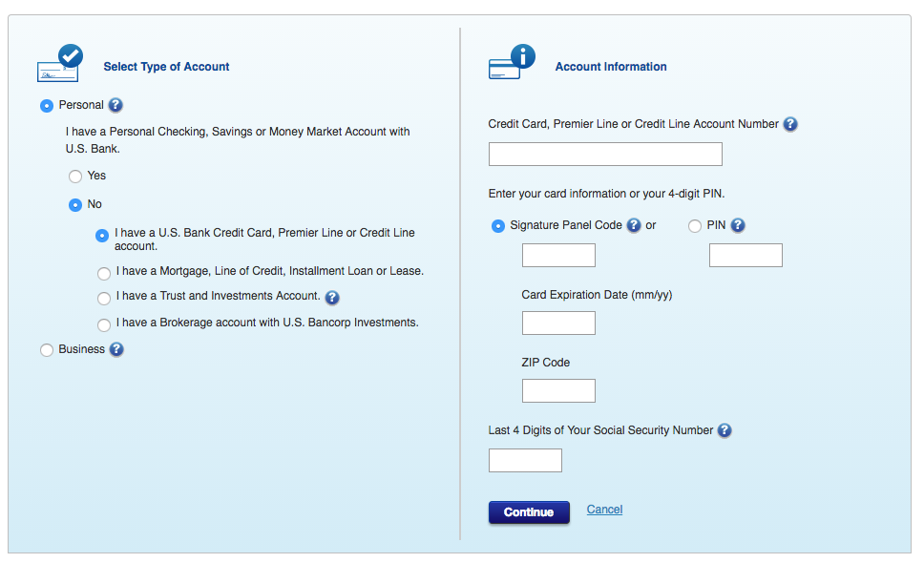Click the Continue button

529,512
